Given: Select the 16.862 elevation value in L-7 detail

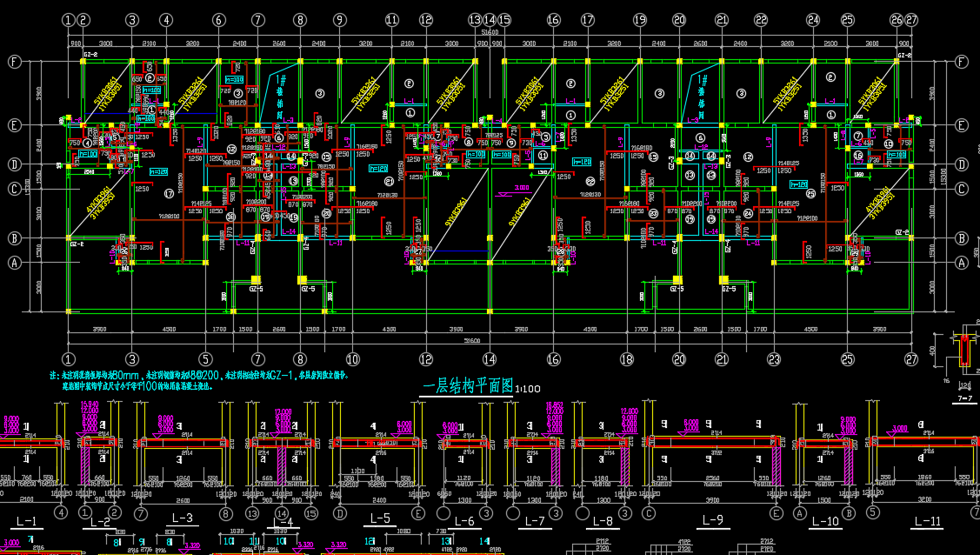Looking at the screenshot, I should (x=555, y=405).
